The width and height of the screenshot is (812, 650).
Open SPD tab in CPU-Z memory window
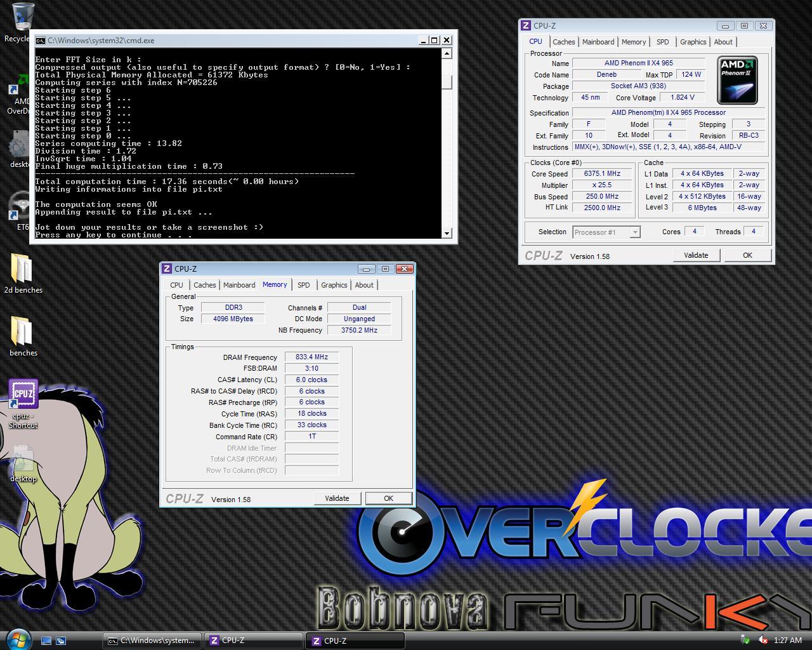(304, 285)
